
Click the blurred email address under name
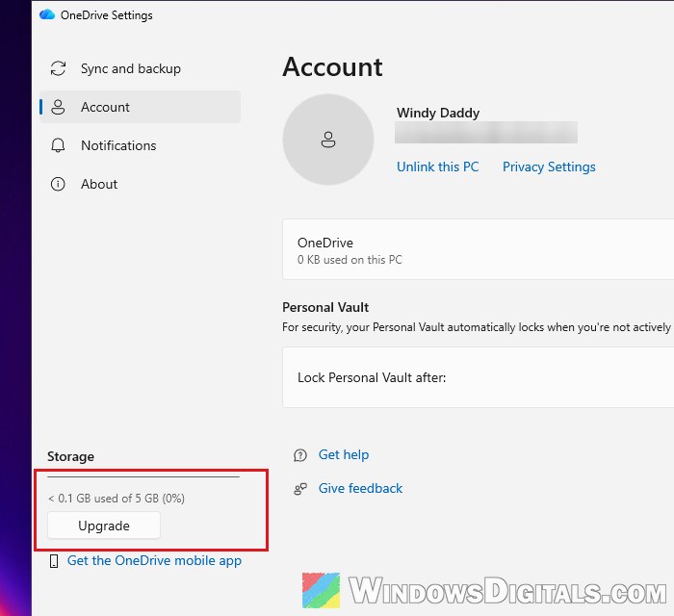pyautogui.click(x=485, y=132)
